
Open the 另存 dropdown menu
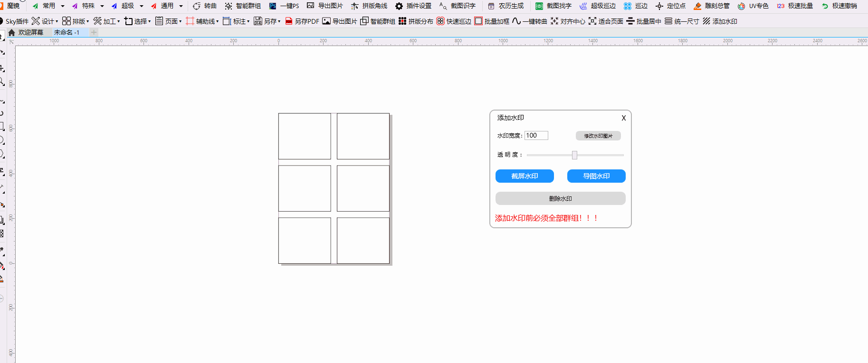267,21
